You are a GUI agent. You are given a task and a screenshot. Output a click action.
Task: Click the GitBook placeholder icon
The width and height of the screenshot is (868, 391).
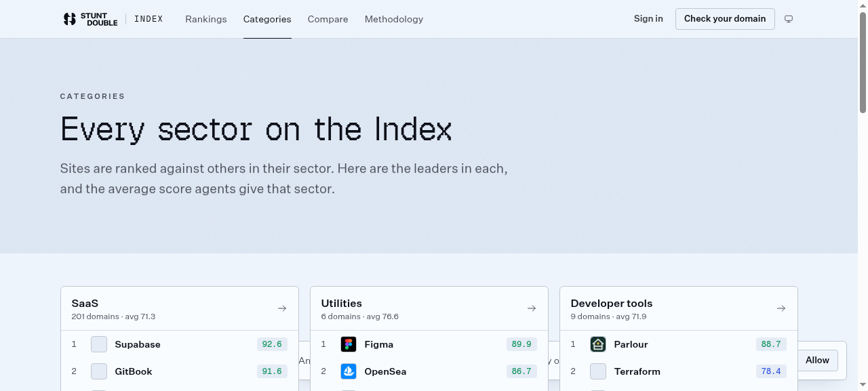(99, 371)
